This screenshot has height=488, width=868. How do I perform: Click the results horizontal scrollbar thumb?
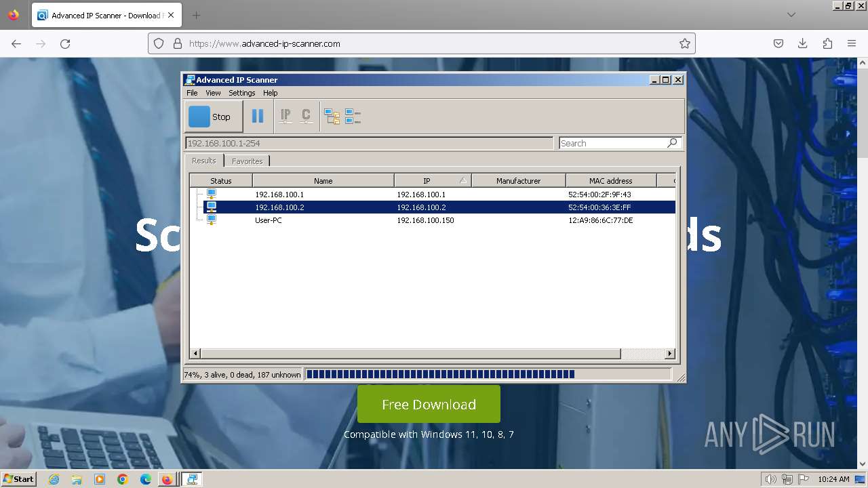tap(411, 354)
